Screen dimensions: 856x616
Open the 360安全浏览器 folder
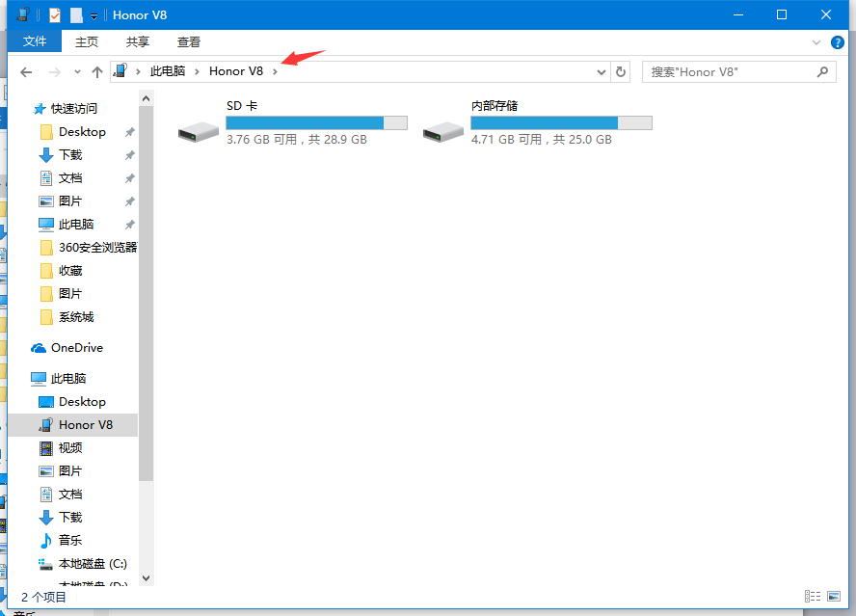97,248
